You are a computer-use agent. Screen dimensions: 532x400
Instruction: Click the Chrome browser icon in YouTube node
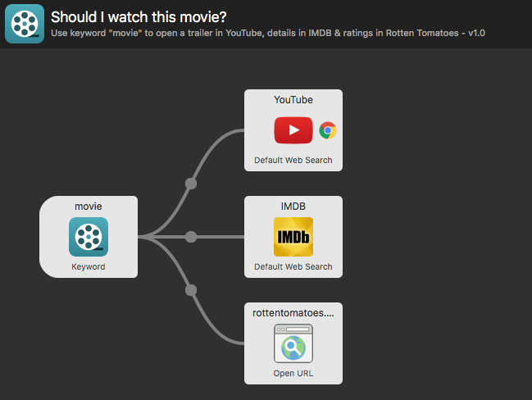click(328, 130)
